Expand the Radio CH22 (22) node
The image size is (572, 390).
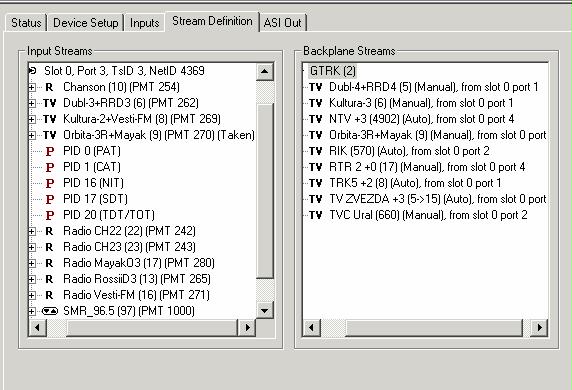[x=32, y=231]
